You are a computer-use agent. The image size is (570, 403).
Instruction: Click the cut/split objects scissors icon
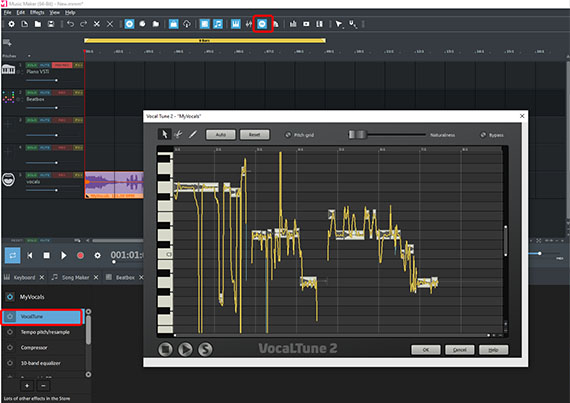tap(97, 24)
